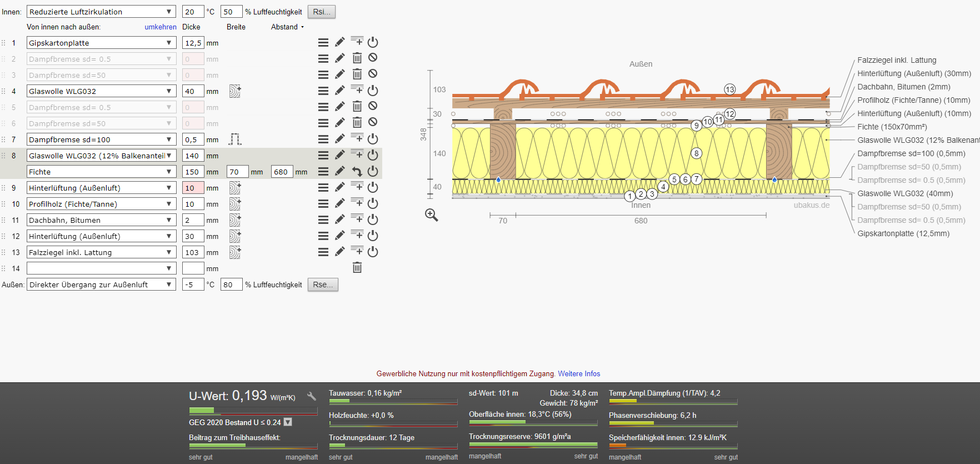Click the profile shape icon beside Dampfbremse sd=100
980x464 pixels.
[x=235, y=139]
